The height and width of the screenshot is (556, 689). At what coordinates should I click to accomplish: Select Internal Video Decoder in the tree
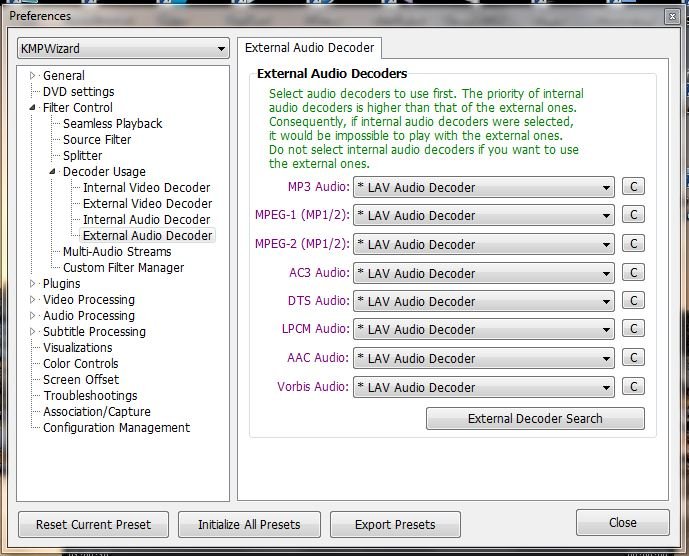(146, 187)
